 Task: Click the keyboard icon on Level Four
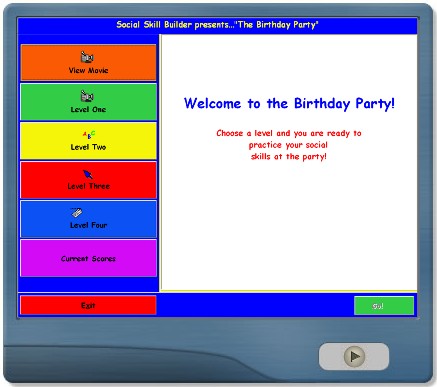pyautogui.click(x=77, y=213)
